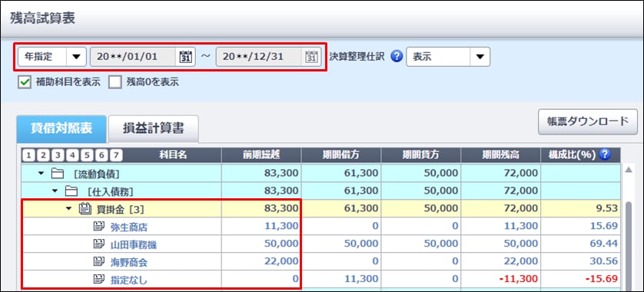Click 買掛金 期間借方 value 61,300

click(361, 208)
